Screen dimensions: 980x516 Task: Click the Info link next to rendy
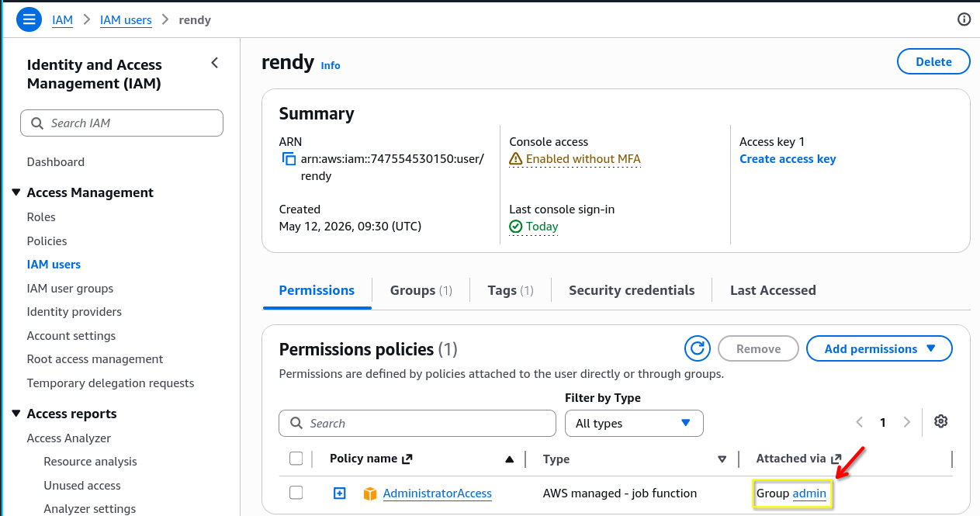click(331, 65)
